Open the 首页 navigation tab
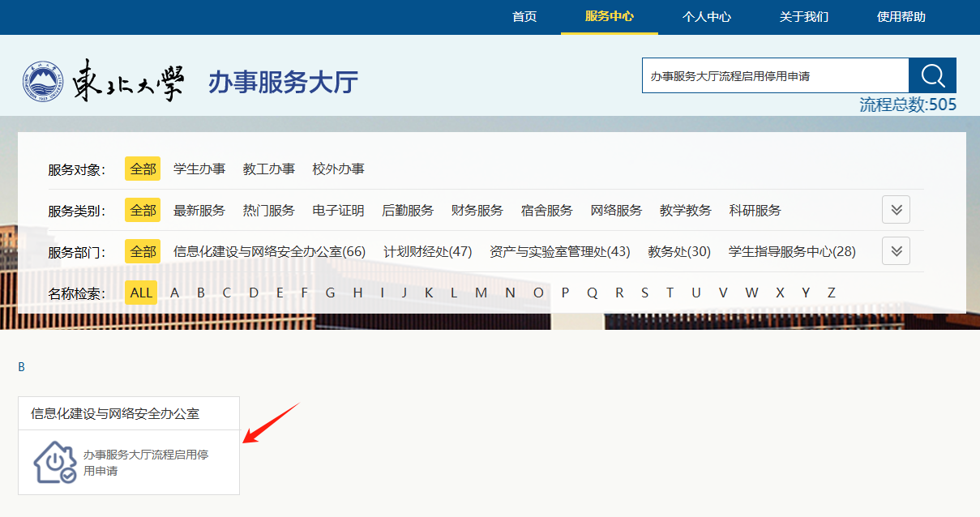The height and width of the screenshot is (517, 980). pyautogui.click(x=524, y=17)
